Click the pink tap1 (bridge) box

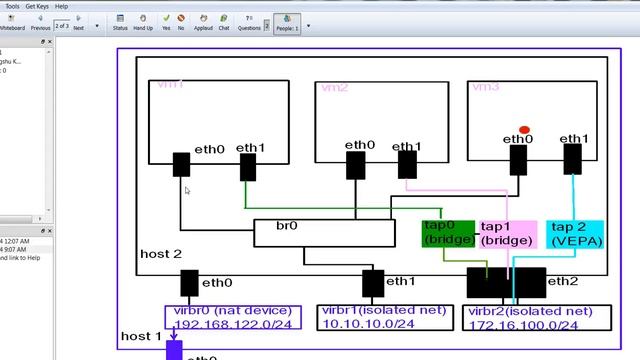508,234
